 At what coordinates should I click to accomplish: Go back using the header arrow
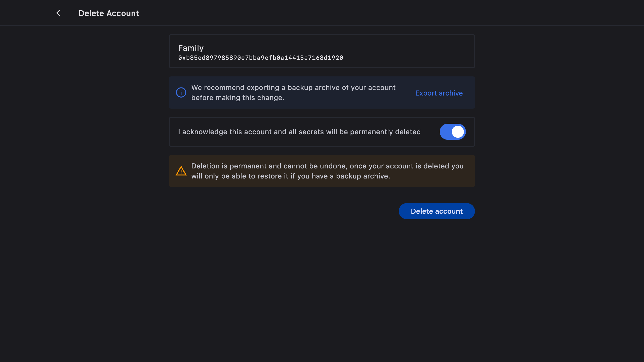(58, 13)
